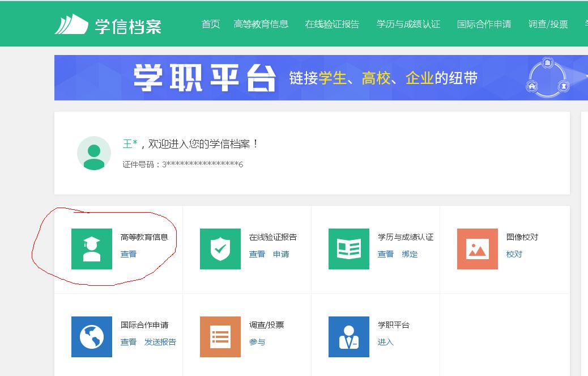
Task: Click the orange 图像校对 picture icon
Action: pyautogui.click(x=478, y=249)
